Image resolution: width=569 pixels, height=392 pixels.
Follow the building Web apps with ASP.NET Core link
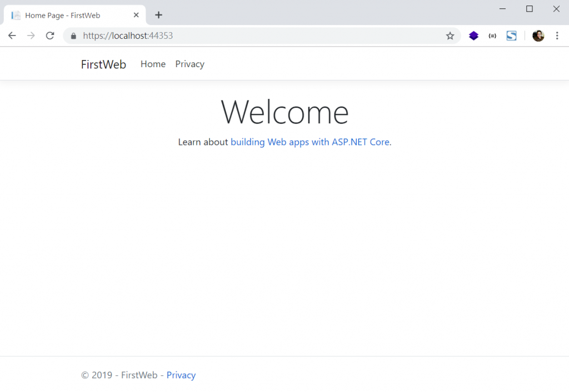pos(310,142)
